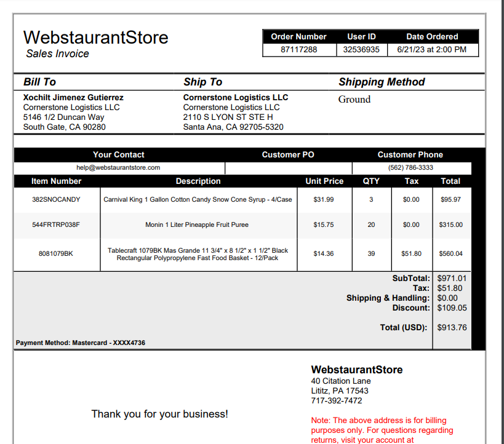Click phone number (562) 786-3333

click(x=410, y=167)
